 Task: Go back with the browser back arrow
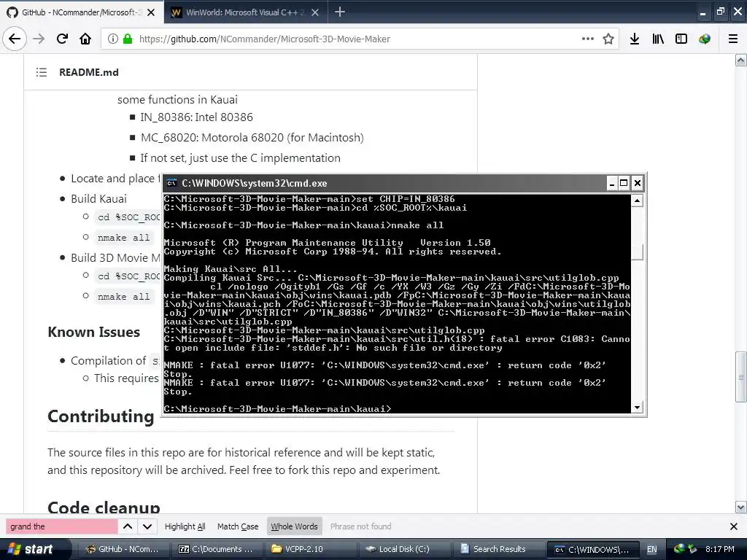(15, 39)
